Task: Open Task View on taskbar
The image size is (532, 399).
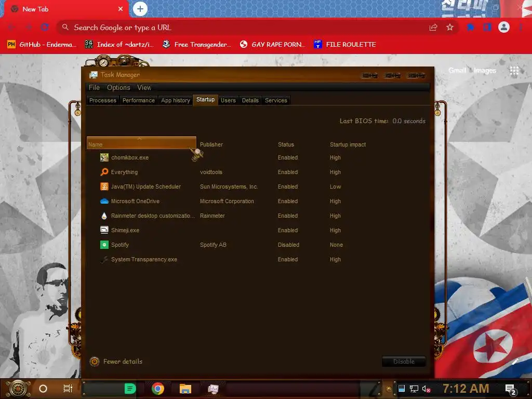Action: [x=68, y=389]
